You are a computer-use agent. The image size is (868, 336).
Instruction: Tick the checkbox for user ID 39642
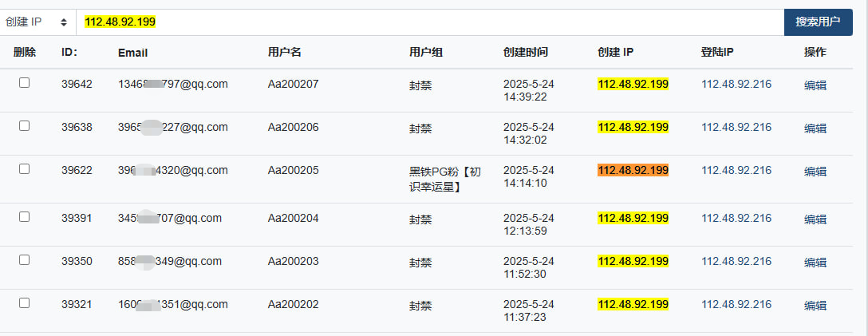pyautogui.click(x=25, y=83)
